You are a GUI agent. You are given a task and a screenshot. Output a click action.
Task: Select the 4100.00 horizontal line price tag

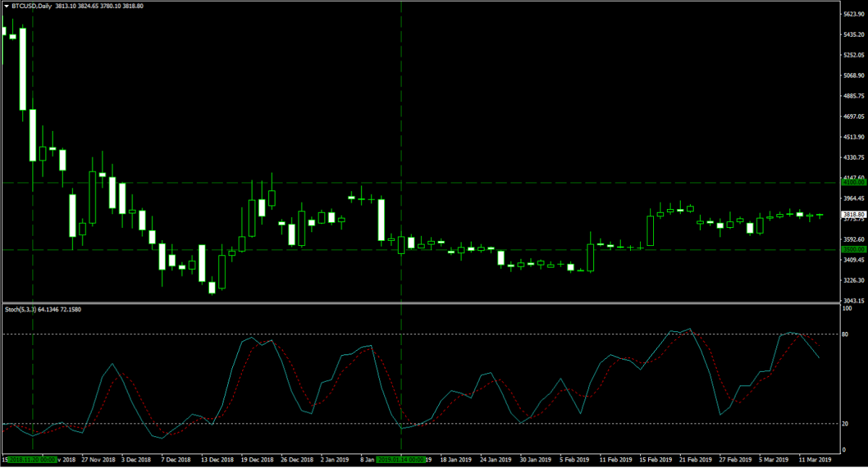(851, 183)
